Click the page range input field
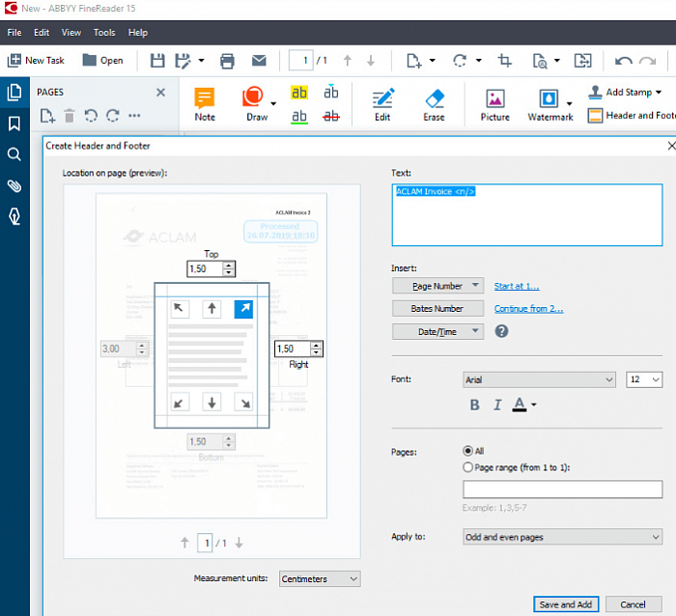676x616 pixels. point(562,490)
